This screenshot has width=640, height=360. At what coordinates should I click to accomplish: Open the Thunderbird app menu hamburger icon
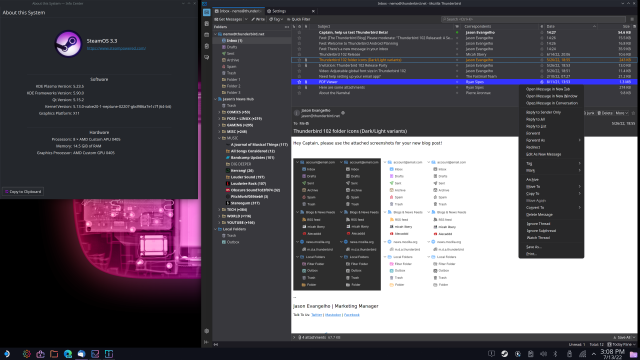(x=632, y=19)
